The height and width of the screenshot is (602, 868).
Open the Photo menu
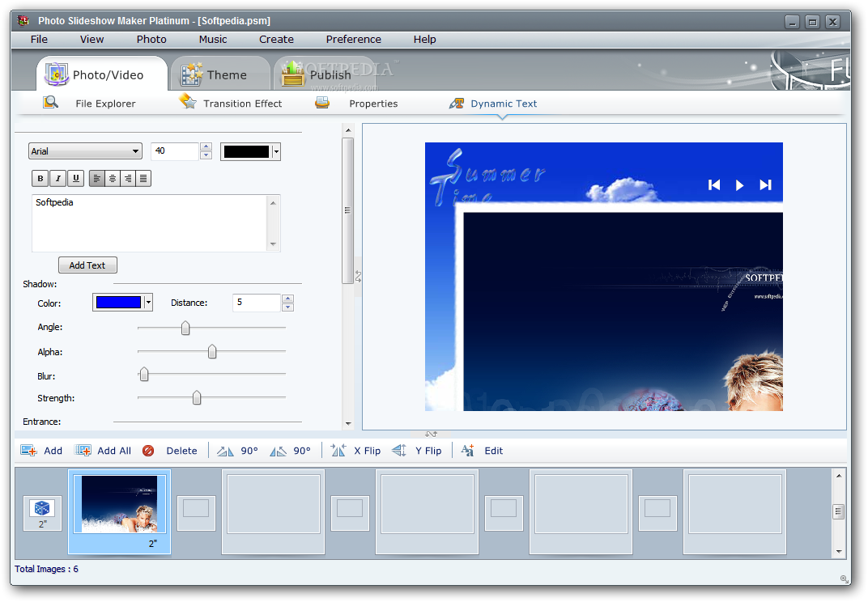[151, 40]
